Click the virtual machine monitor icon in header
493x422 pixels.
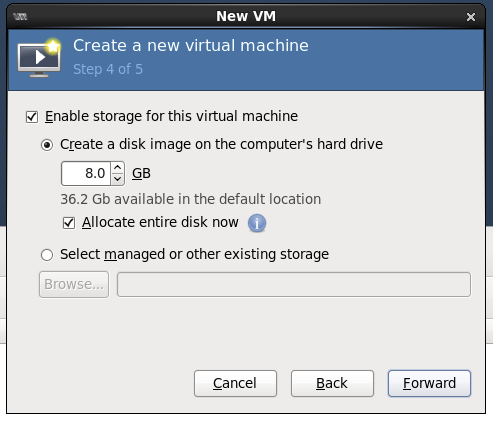tap(39, 58)
